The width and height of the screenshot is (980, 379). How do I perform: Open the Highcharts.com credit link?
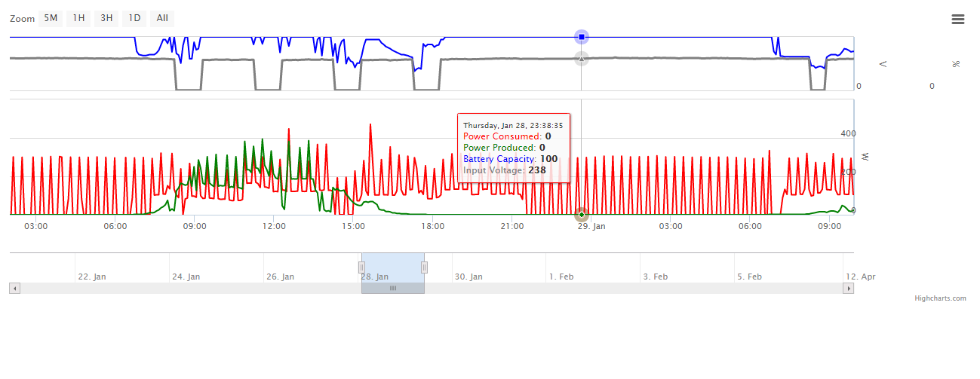pyautogui.click(x=940, y=298)
